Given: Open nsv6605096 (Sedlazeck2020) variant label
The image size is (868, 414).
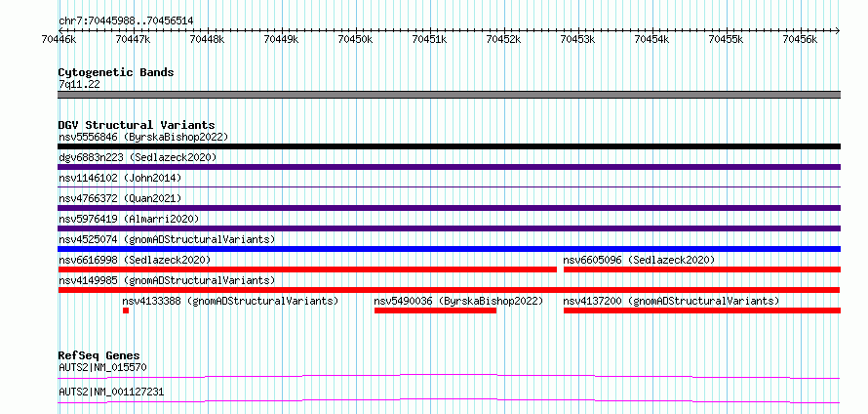Looking at the screenshot, I should click(x=640, y=260).
